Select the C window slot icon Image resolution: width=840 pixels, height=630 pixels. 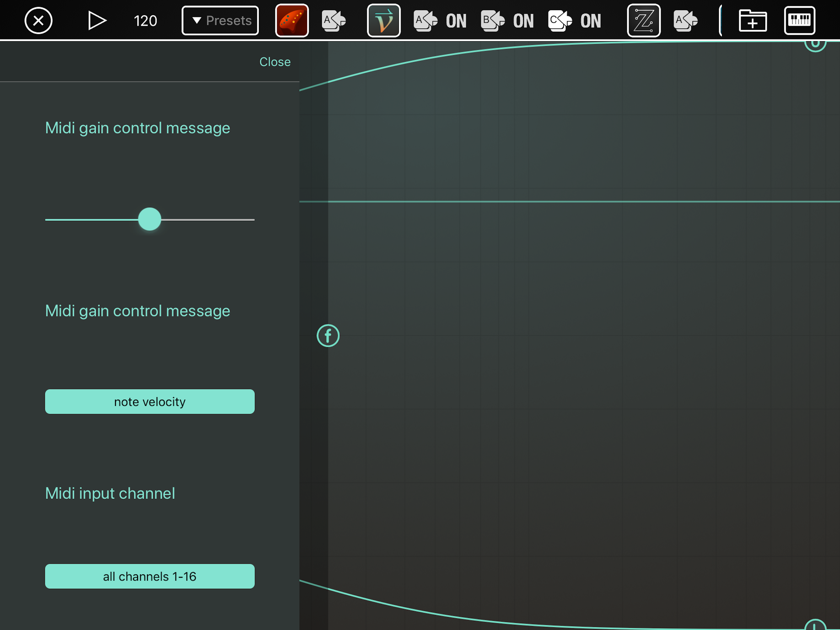coord(560,21)
